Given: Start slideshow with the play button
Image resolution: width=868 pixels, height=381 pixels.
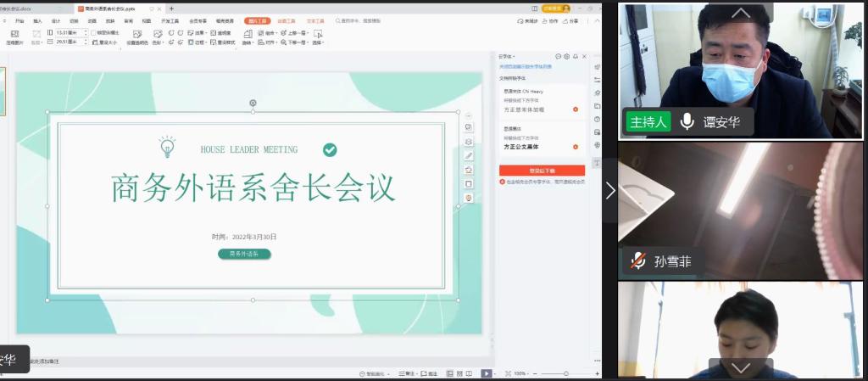Looking at the screenshot, I should (486, 373).
